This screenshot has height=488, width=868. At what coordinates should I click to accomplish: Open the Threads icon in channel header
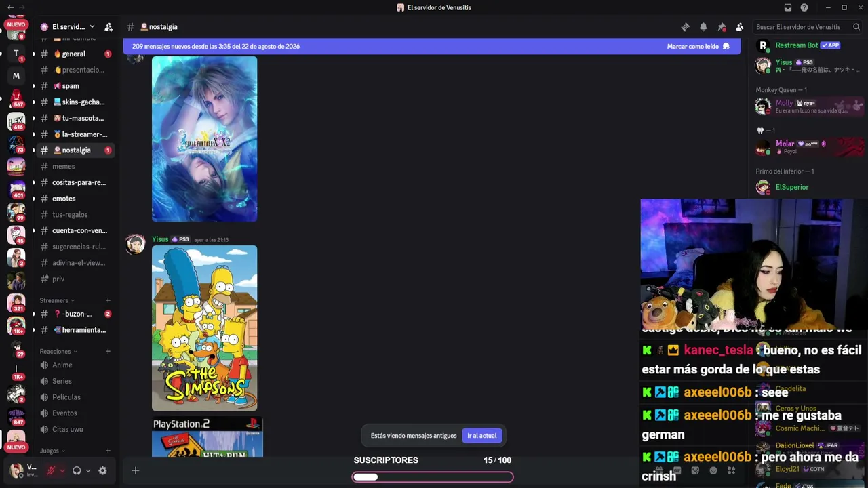coord(686,27)
